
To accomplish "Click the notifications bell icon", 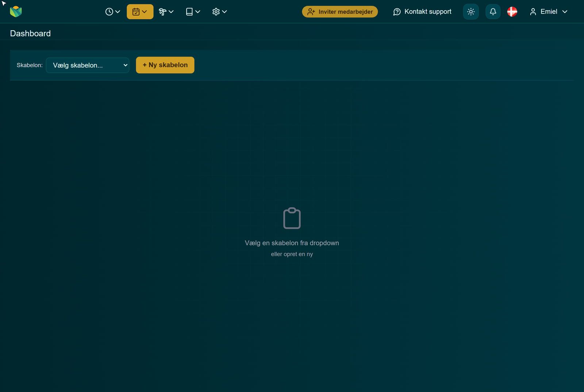I will coord(493,12).
